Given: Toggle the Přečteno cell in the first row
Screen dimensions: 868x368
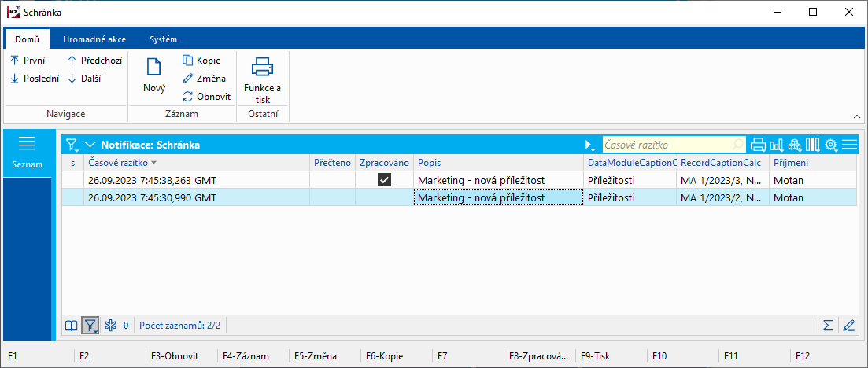Looking at the screenshot, I should coord(332,180).
